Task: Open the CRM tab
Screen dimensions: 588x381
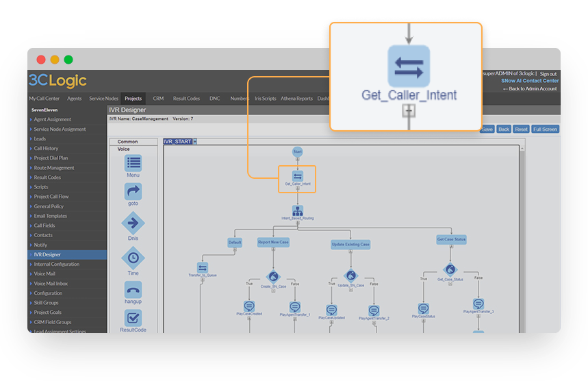Action: point(158,99)
